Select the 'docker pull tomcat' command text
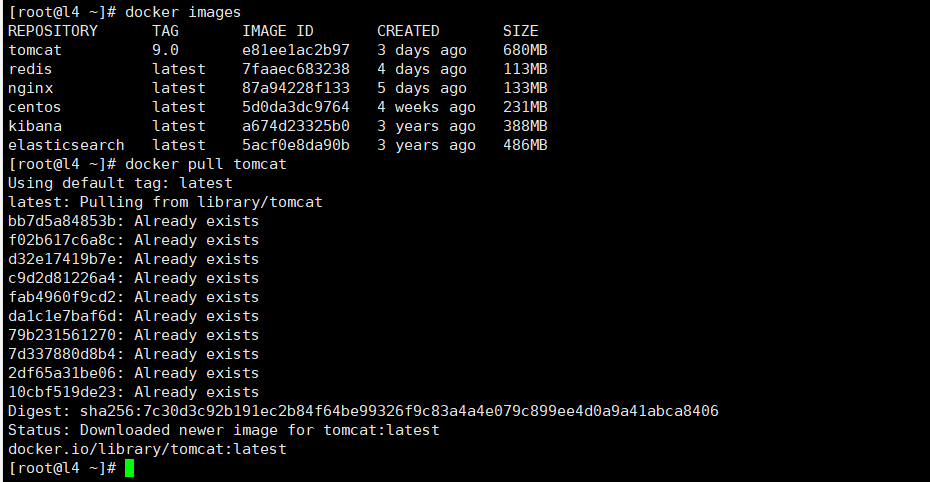This screenshot has width=930, height=482. [206, 164]
